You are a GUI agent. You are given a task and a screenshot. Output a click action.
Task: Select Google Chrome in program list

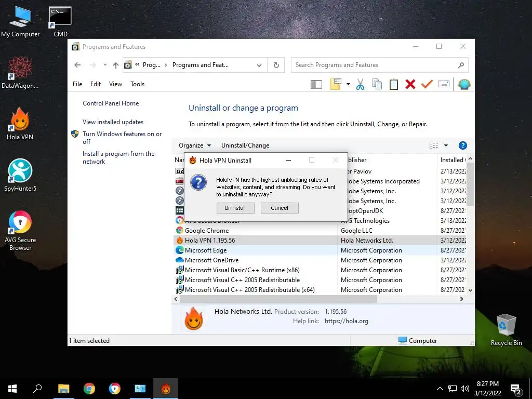coord(207,230)
